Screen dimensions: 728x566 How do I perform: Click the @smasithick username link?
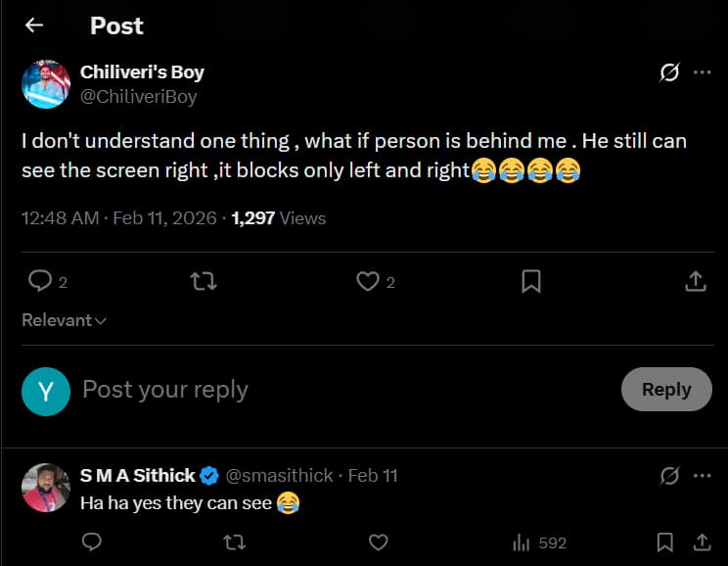(x=282, y=476)
